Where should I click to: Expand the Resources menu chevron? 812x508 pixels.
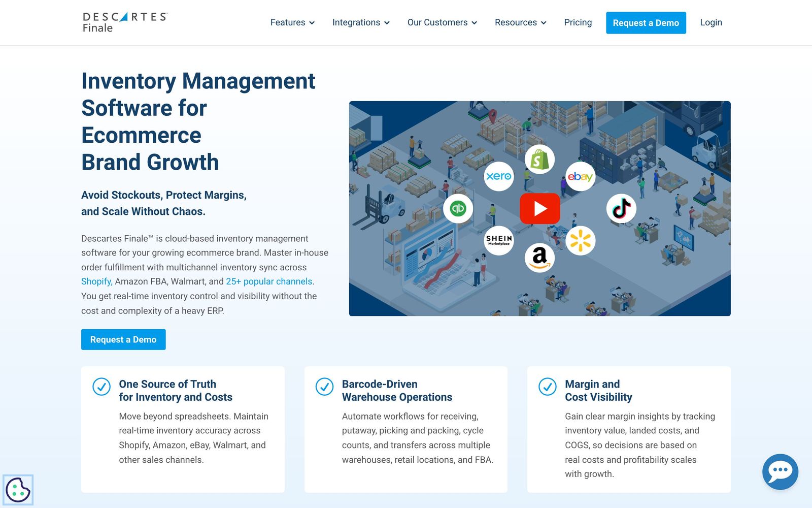pos(544,23)
